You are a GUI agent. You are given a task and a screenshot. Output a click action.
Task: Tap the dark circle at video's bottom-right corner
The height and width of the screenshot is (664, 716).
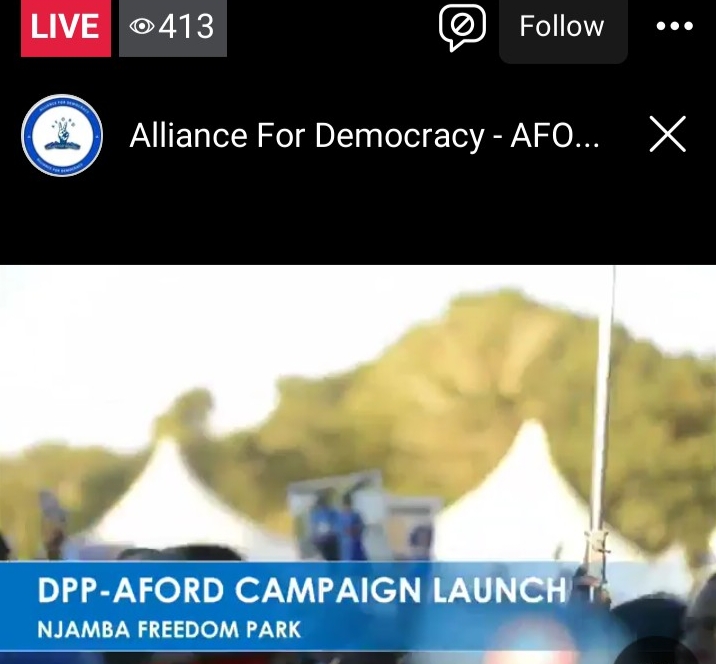tap(656, 650)
